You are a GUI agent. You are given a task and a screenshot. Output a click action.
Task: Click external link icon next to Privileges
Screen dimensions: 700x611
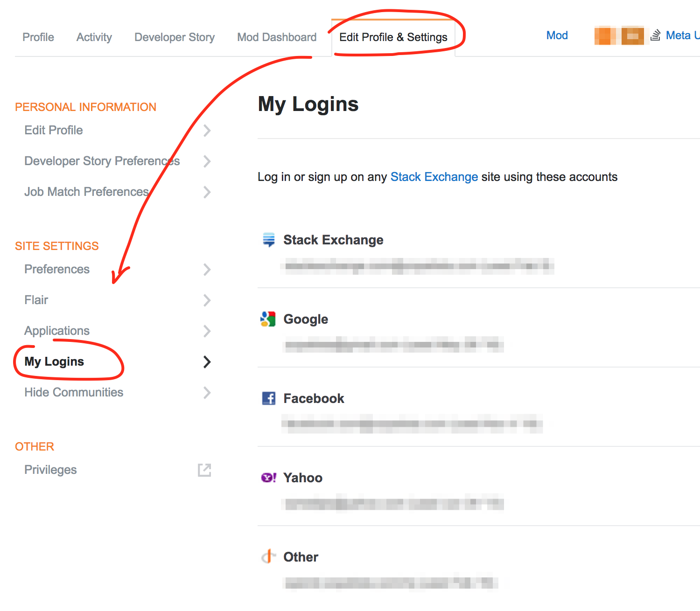(204, 470)
